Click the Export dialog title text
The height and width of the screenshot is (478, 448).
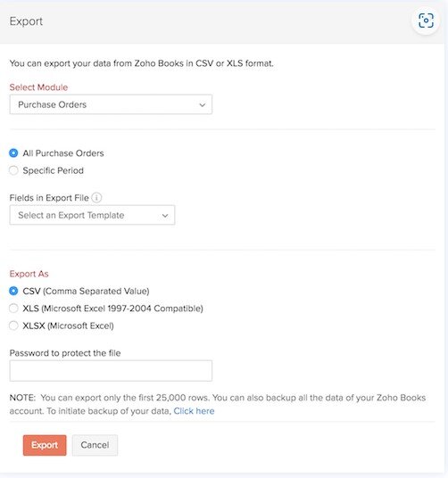click(26, 21)
